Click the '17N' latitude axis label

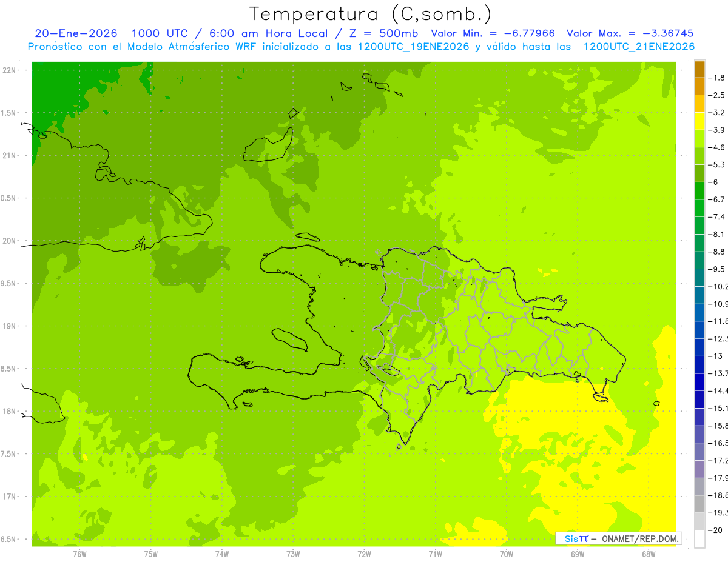[x=10, y=497]
